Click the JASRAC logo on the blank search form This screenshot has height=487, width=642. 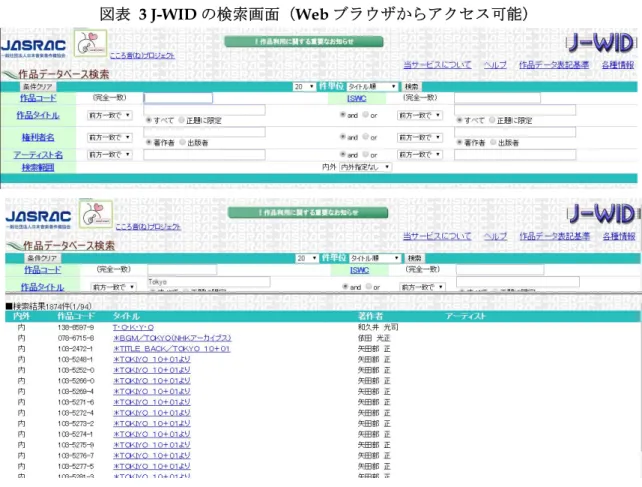click(x=34, y=47)
